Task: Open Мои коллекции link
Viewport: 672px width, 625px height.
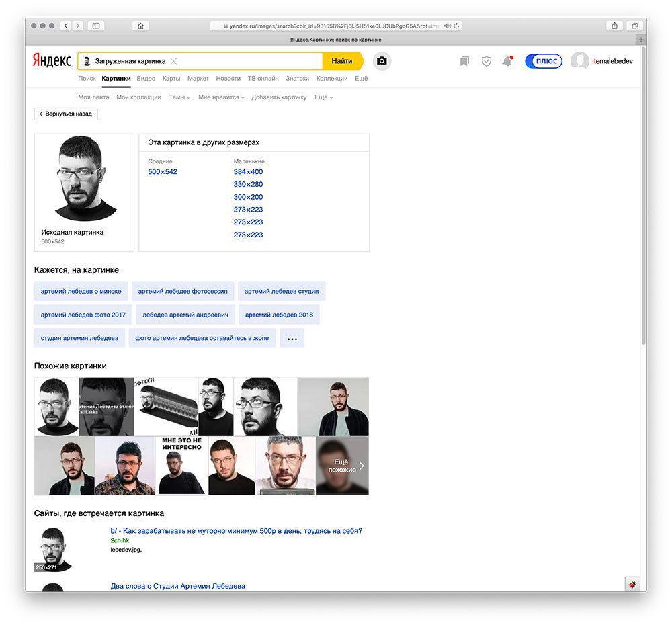Action: (x=138, y=97)
